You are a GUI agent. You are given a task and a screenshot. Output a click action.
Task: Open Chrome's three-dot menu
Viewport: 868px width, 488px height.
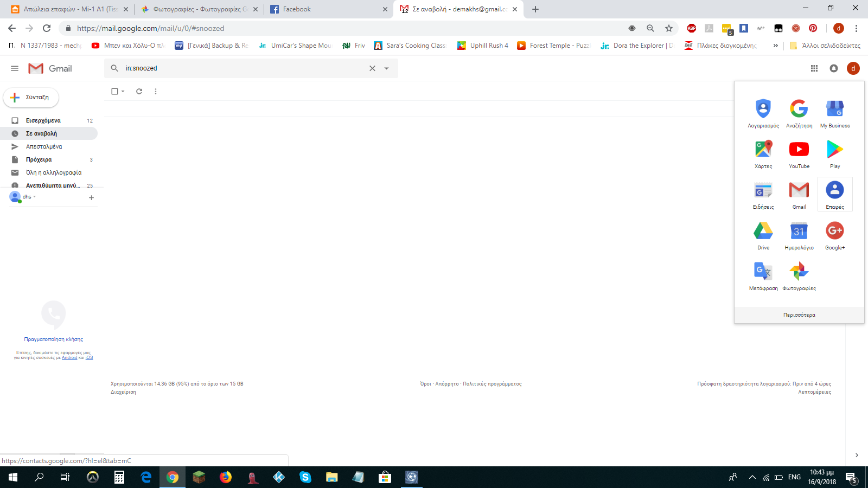point(857,28)
